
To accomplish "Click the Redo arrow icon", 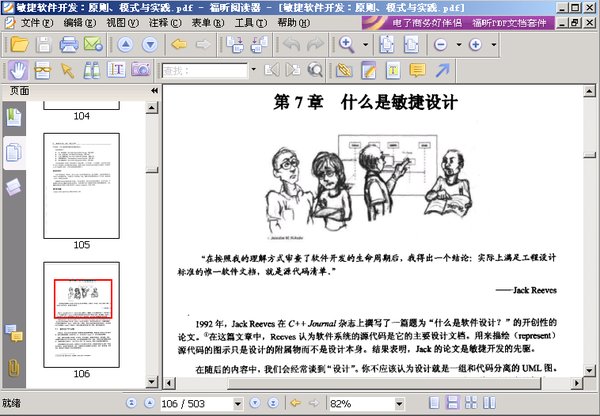I will [315, 45].
